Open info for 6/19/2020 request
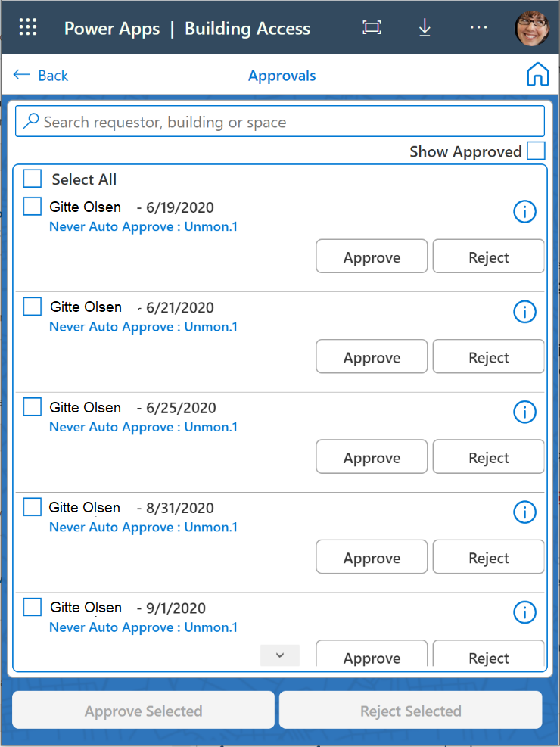 point(524,211)
